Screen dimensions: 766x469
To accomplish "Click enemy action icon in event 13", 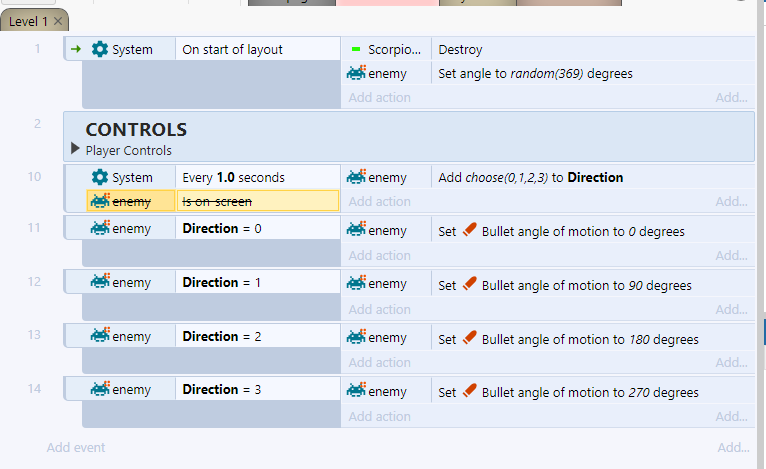I will click(356, 337).
